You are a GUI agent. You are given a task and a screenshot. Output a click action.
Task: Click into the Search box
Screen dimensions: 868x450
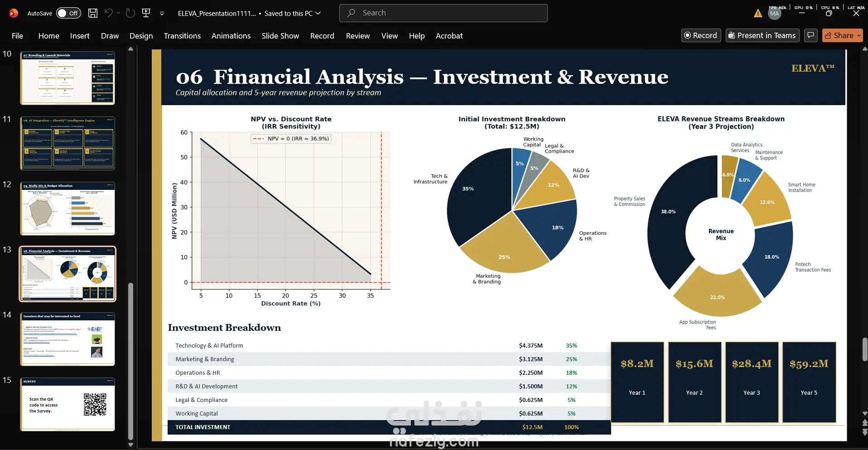click(443, 13)
